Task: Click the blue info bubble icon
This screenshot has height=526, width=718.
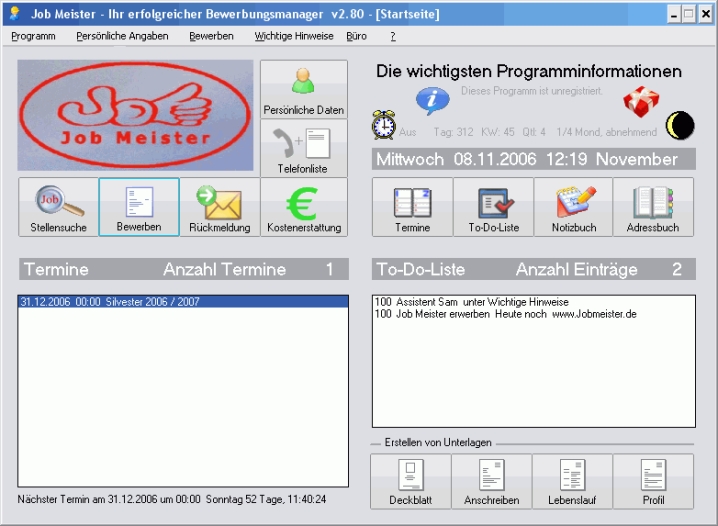Action: coord(432,100)
